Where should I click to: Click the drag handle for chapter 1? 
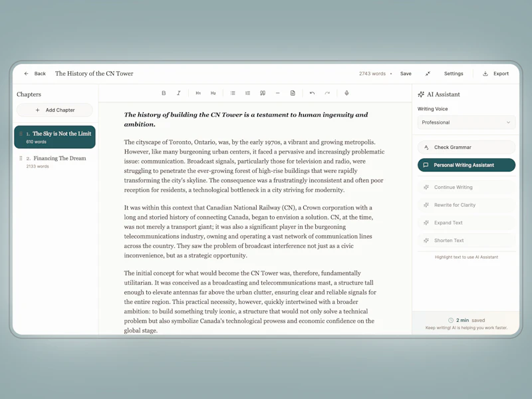pos(21,134)
